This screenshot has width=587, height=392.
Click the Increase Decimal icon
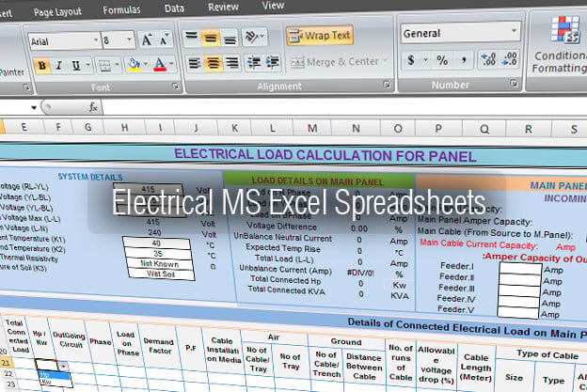[x=488, y=59]
